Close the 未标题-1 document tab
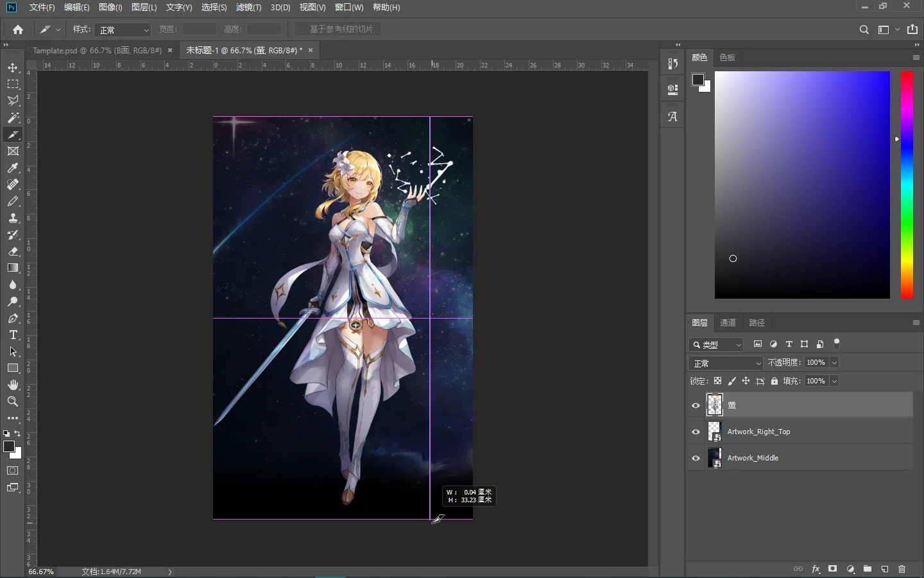This screenshot has width=924, height=578. coord(311,50)
